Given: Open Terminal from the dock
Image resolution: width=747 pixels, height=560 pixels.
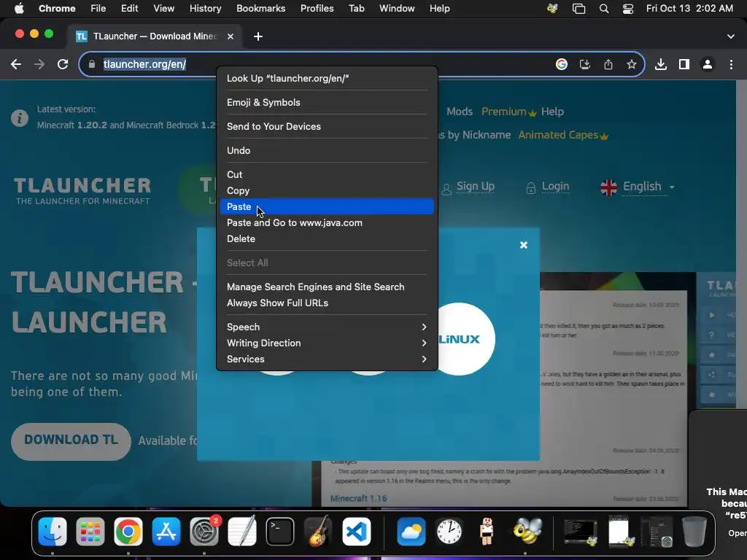Looking at the screenshot, I should click(x=279, y=531).
